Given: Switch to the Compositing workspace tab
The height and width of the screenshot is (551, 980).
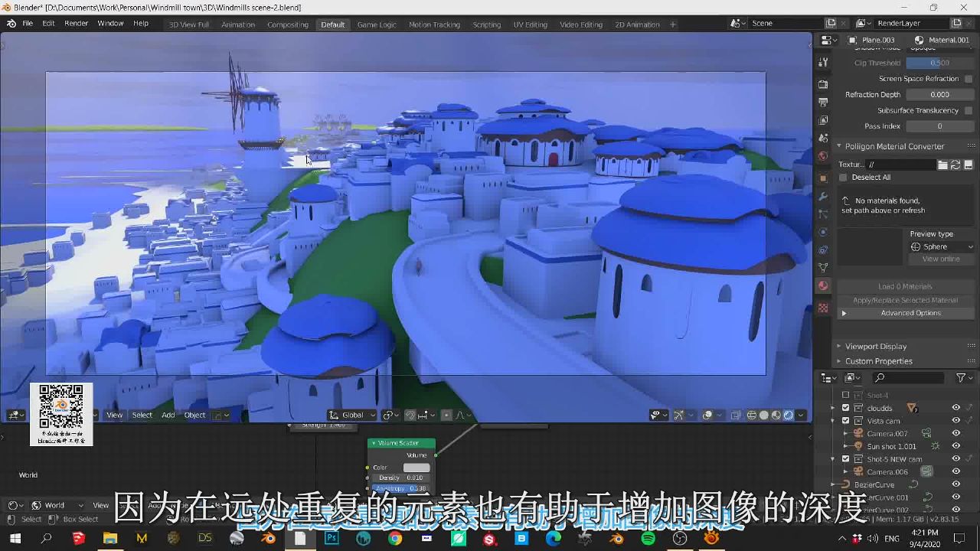Looking at the screenshot, I should tap(288, 24).
